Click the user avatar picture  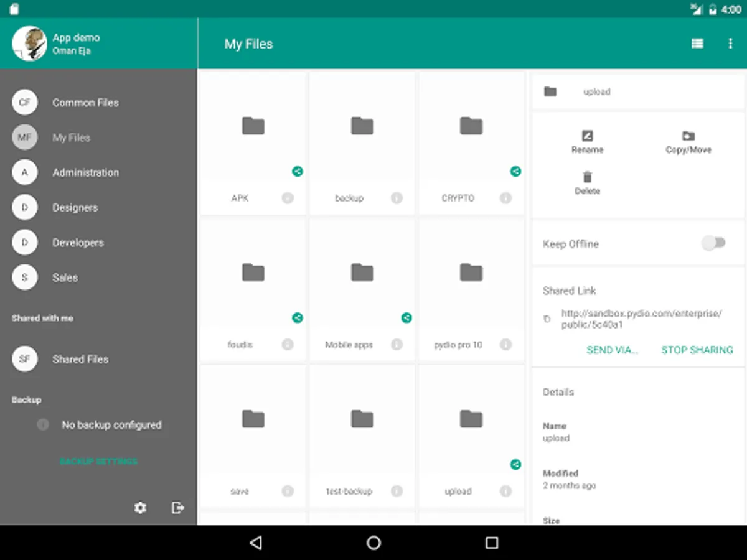(x=29, y=44)
